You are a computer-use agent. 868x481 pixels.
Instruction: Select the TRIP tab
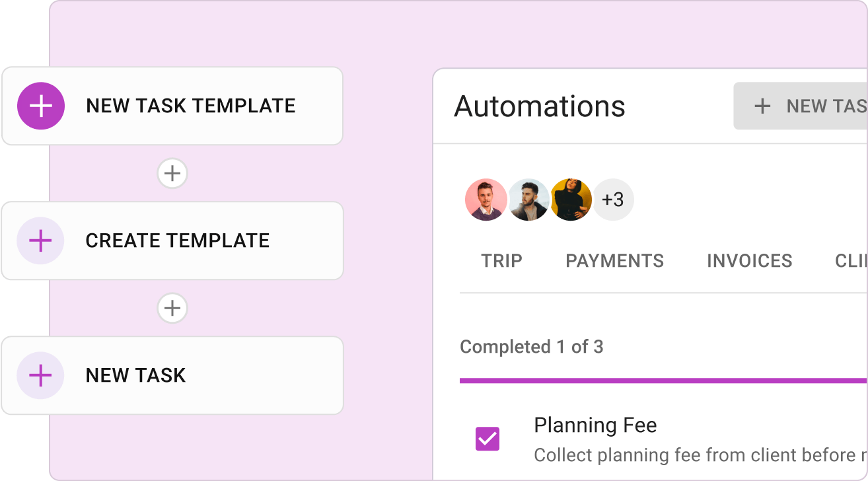pos(501,260)
